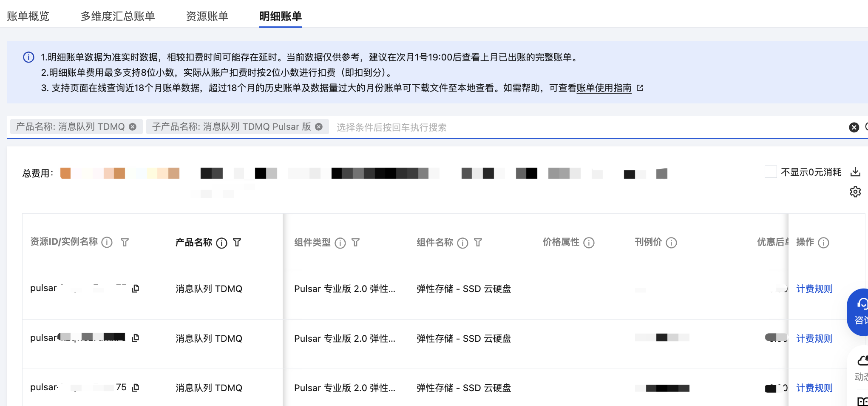Click the first row Pulsar 专业版 2.0 弹性... cell
Viewport: 868px width, 406px height.
345,289
